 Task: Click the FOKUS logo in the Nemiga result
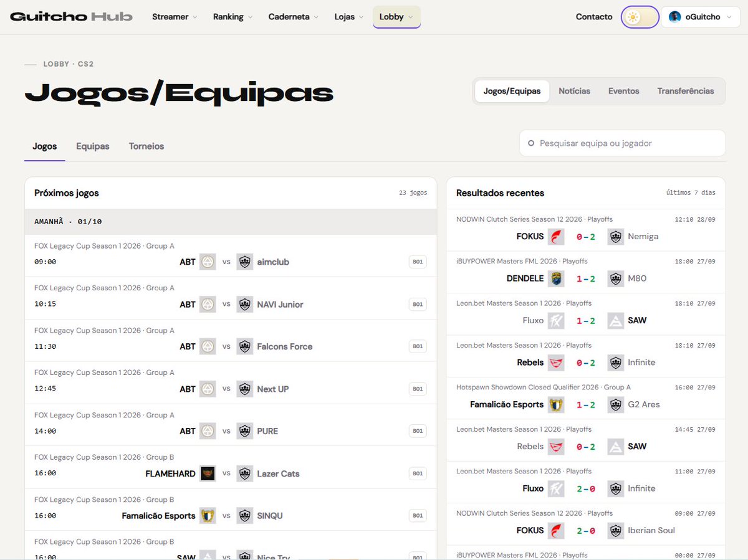(556, 237)
